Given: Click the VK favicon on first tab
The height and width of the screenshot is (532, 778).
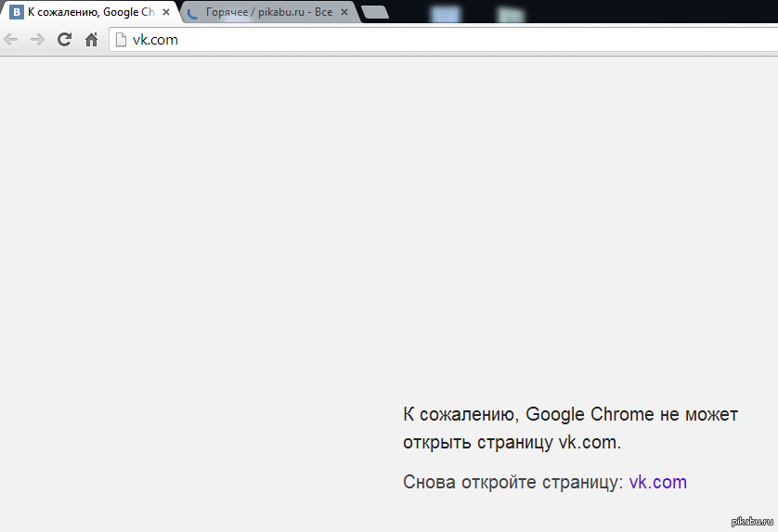Looking at the screenshot, I should click(17, 12).
